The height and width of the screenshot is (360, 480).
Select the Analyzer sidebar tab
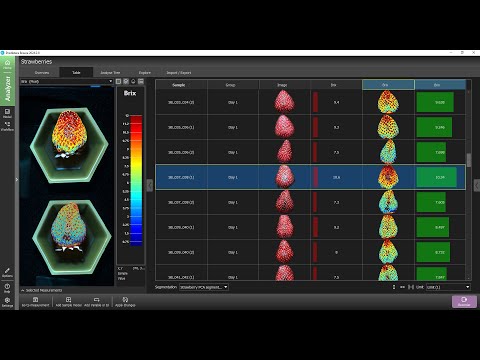[7, 88]
